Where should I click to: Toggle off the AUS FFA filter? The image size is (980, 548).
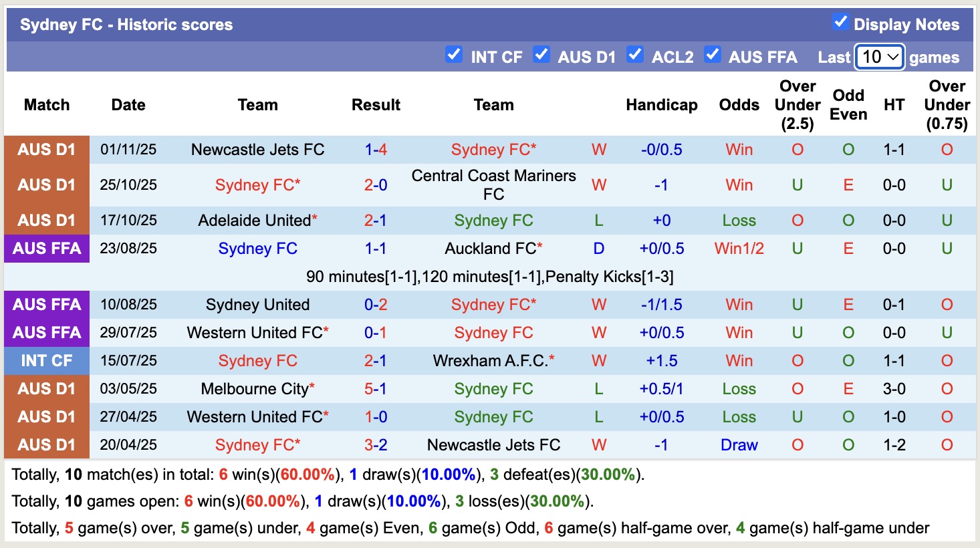pyautogui.click(x=713, y=54)
